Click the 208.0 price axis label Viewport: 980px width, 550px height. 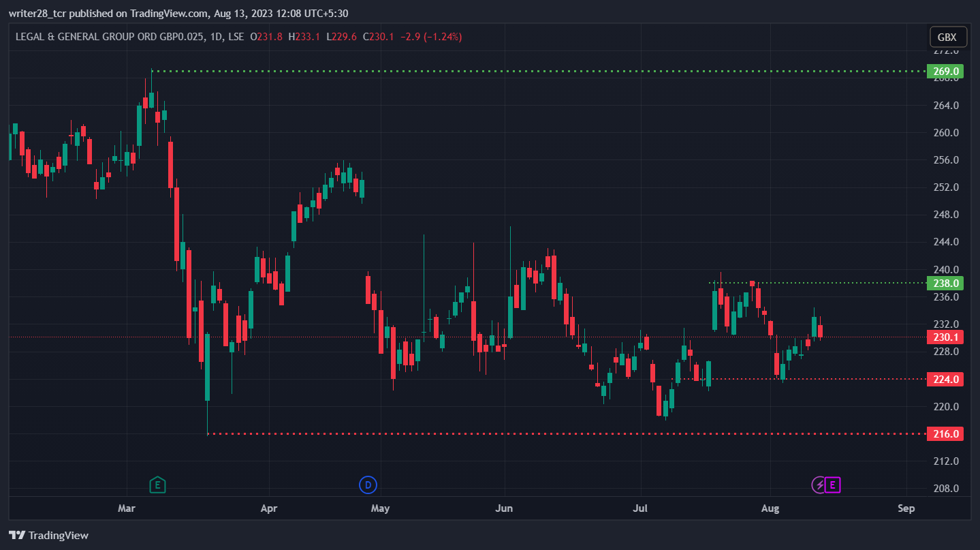(x=946, y=489)
